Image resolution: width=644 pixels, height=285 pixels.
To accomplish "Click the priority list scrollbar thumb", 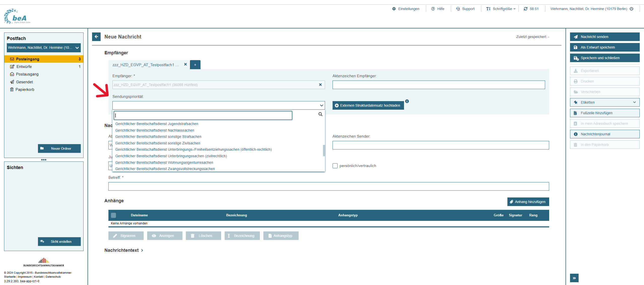I will pyautogui.click(x=324, y=150).
